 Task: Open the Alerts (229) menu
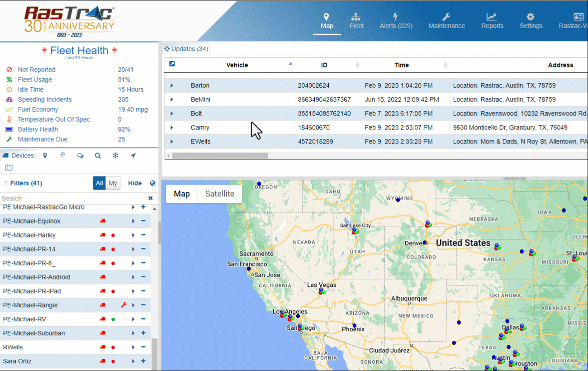(396, 21)
